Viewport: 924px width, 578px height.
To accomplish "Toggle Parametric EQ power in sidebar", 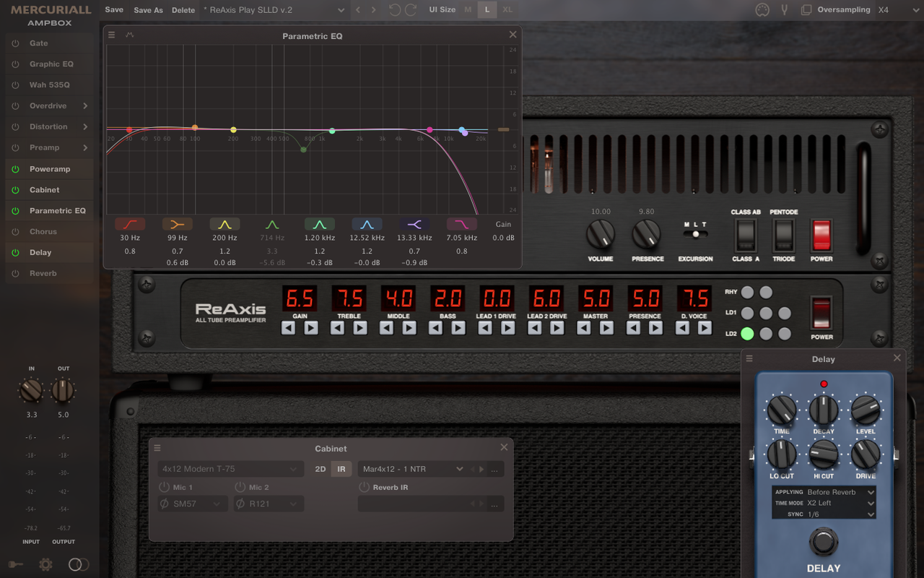I will point(15,211).
